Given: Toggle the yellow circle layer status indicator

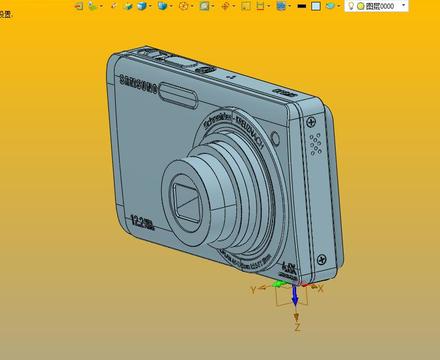Looking at the screenshot, I should (361, 6).
